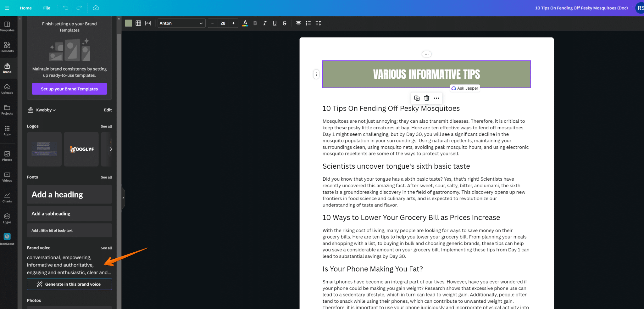Toggle bold formatting
This screenshot has height=309, width=644.
pyautogui.click(x=255, y=23)
